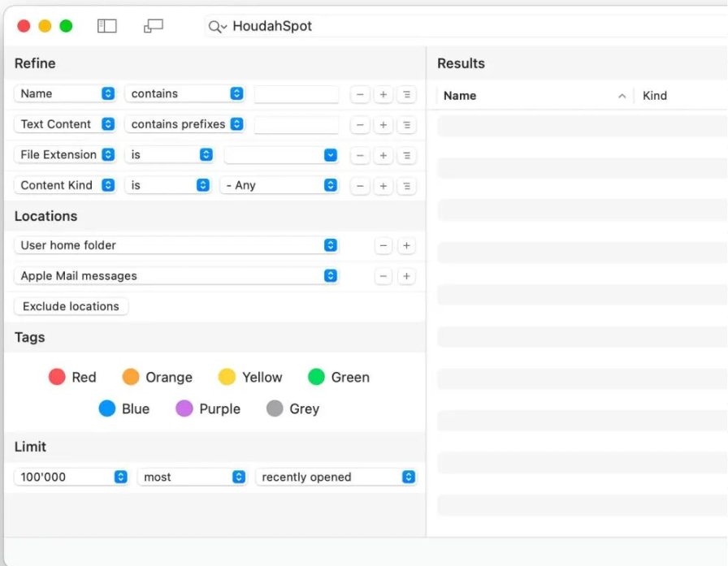Open the Content Kind 'is' operator dropdown
This screenshot has width=728, height=566.
tap(167, 186)
